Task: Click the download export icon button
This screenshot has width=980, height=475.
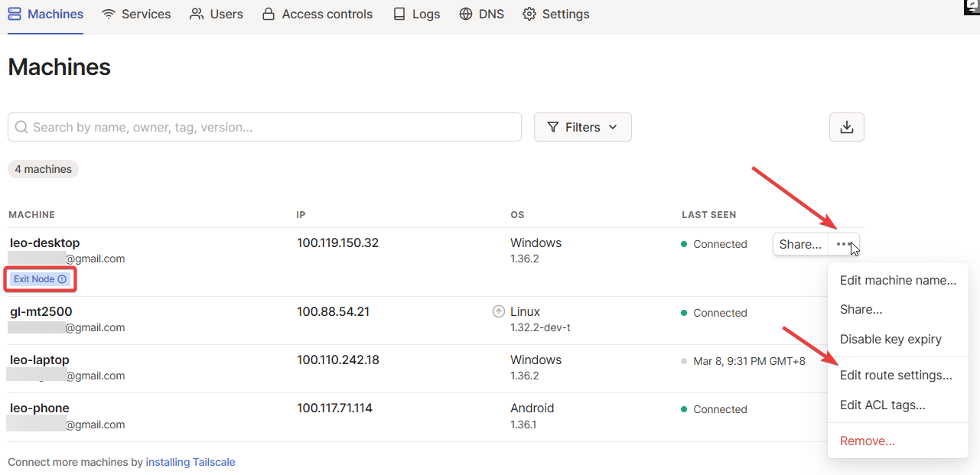Action: tap(847, 127)
